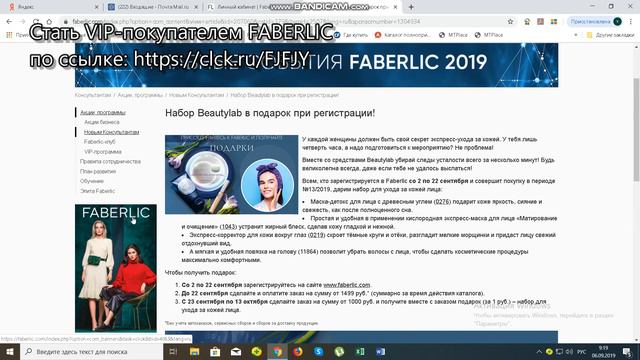The width and height of the screenshot is (640, 360).
Task: Select Новым Консультантам in sidebar
Action: tap(111, 132)
